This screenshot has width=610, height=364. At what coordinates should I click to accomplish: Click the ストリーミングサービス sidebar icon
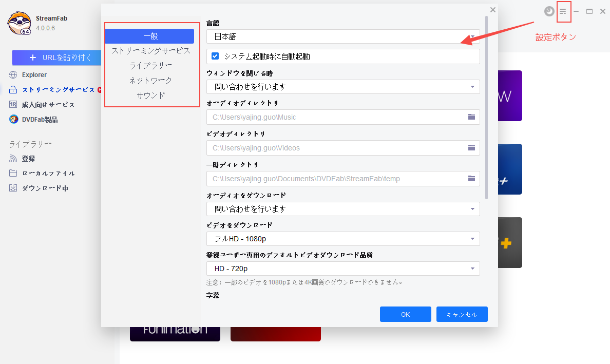[13, 90]
